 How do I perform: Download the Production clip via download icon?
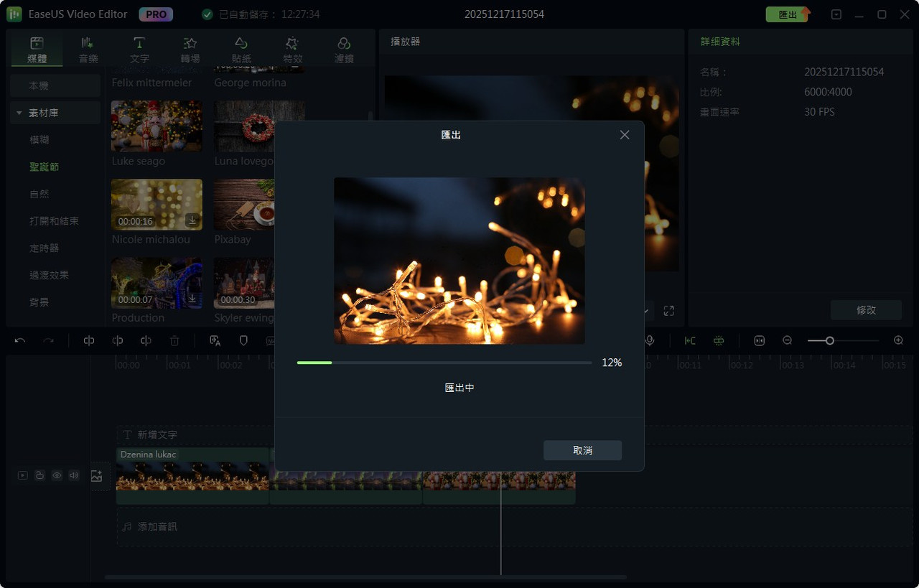point(192,298)
